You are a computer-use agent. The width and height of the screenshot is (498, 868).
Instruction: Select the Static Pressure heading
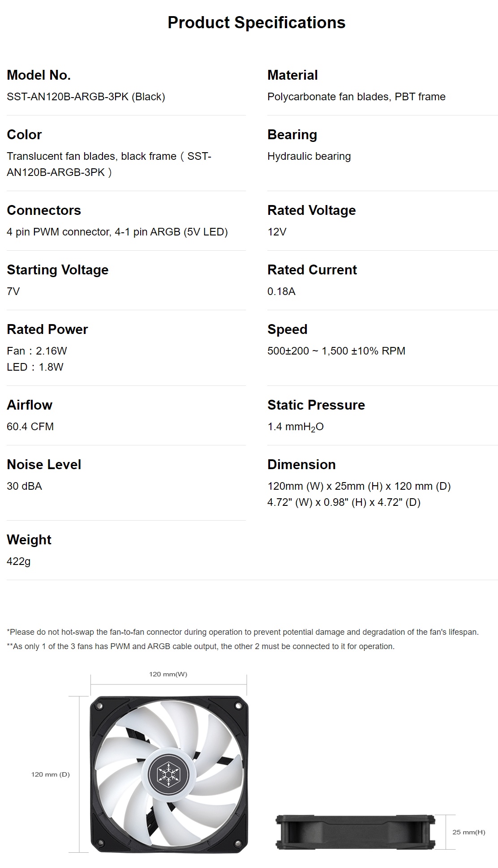click(x=316, y=405)
